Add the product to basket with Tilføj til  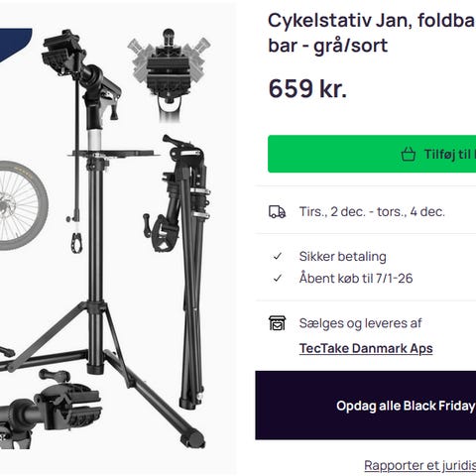372,154
